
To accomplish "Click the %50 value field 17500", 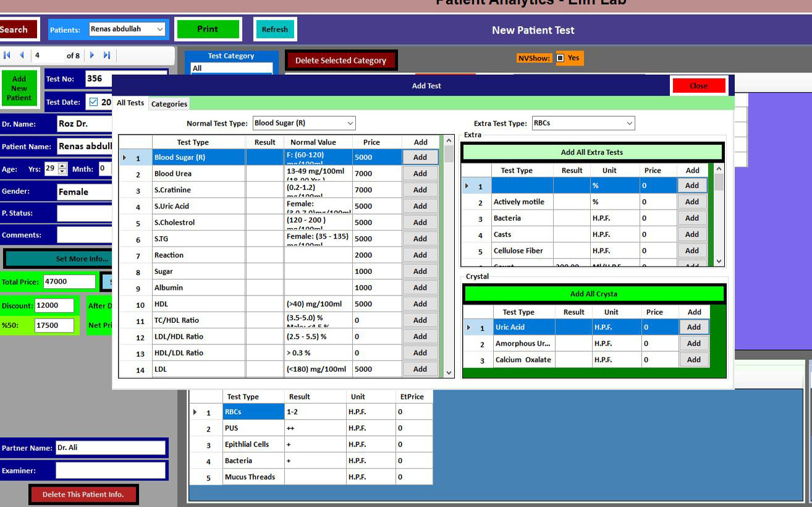I will [54, 325].
